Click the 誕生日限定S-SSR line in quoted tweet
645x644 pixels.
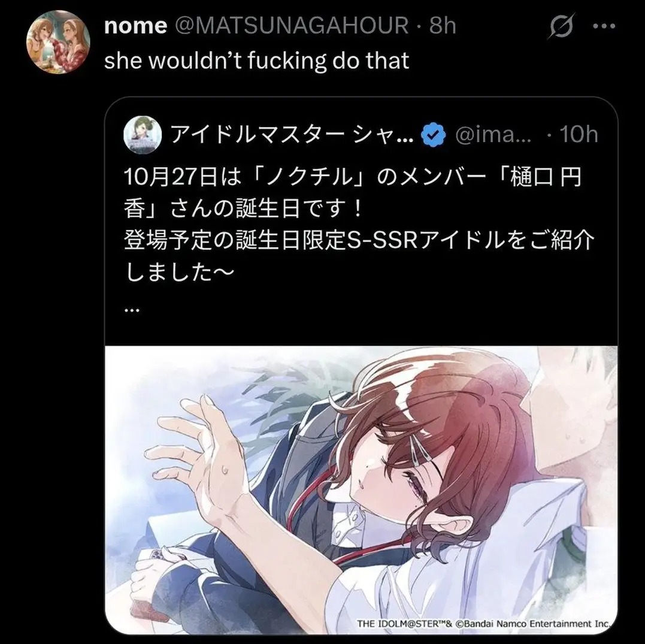tap(359, 240)
